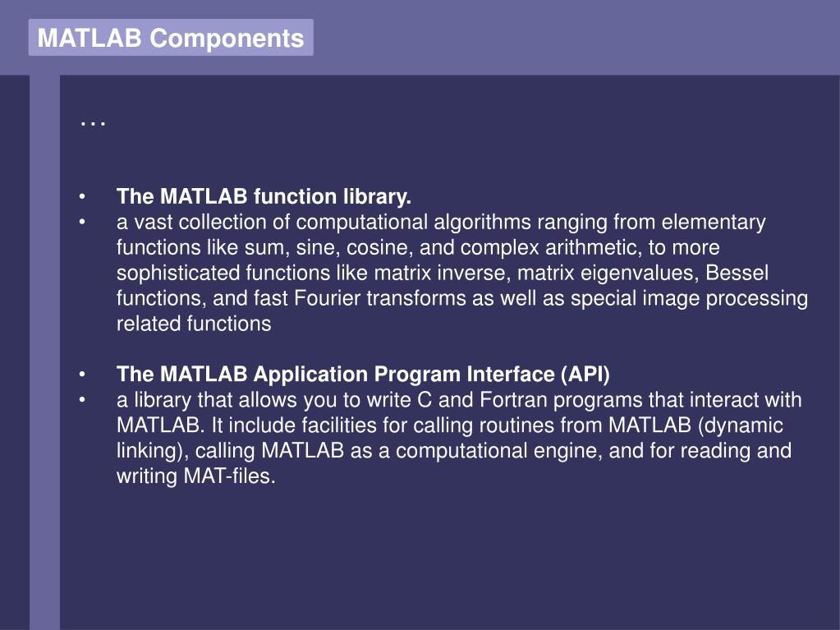Screen dimensions: 840x630
Task: Click the light purple vertical sidebar stripe
Action: (x=44, y=352)
